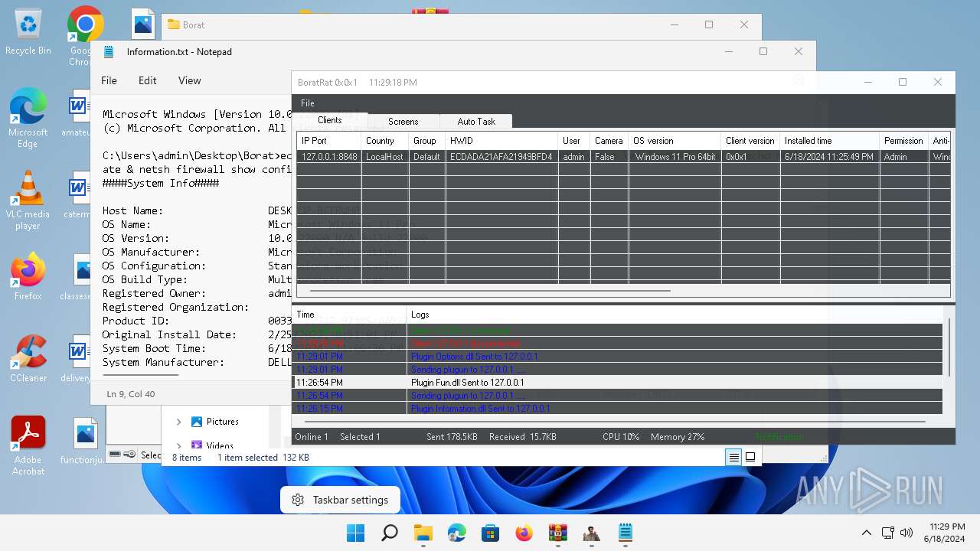The height and width of the screenshot is (551, 980).
Task: Select log Plugin Information.dll Sent row
Action: [x=617, y=409]
